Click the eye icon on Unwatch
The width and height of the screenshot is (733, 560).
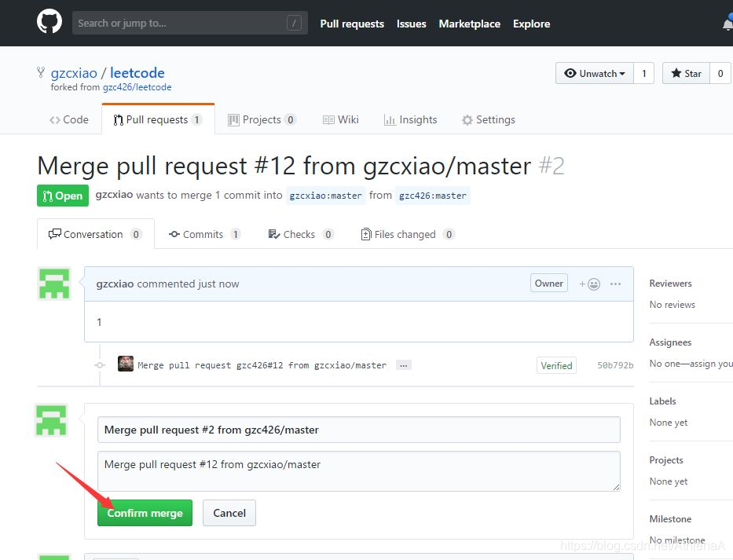point(570,73)
